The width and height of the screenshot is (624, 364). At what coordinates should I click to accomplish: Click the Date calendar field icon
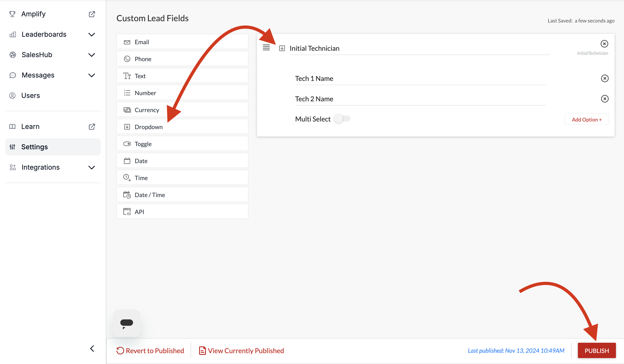click(x=127, y=161)
